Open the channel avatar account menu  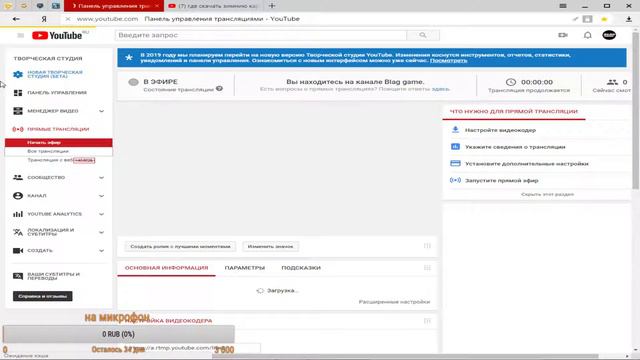click(x=609, y=35)
